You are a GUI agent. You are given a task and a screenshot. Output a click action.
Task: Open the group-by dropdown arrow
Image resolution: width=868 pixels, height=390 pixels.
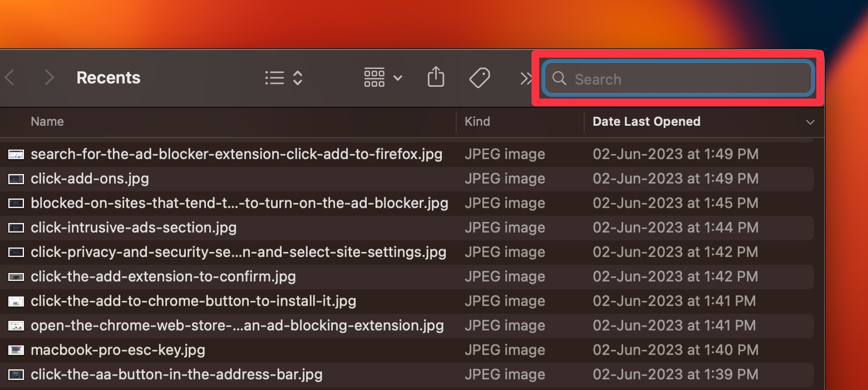[x=398, y=79]
